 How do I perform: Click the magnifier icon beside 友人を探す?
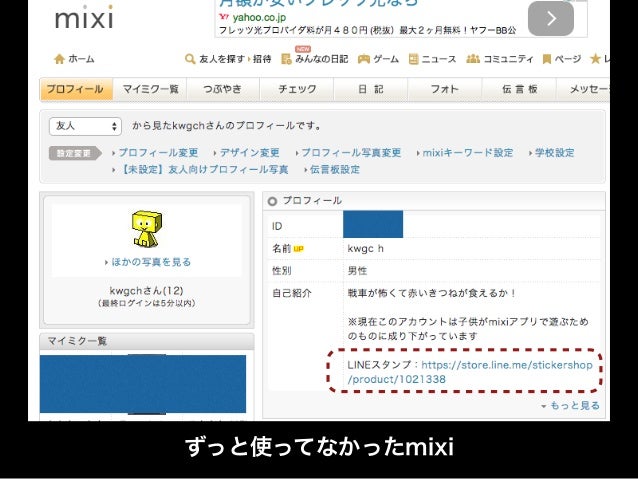click(190, 59)
